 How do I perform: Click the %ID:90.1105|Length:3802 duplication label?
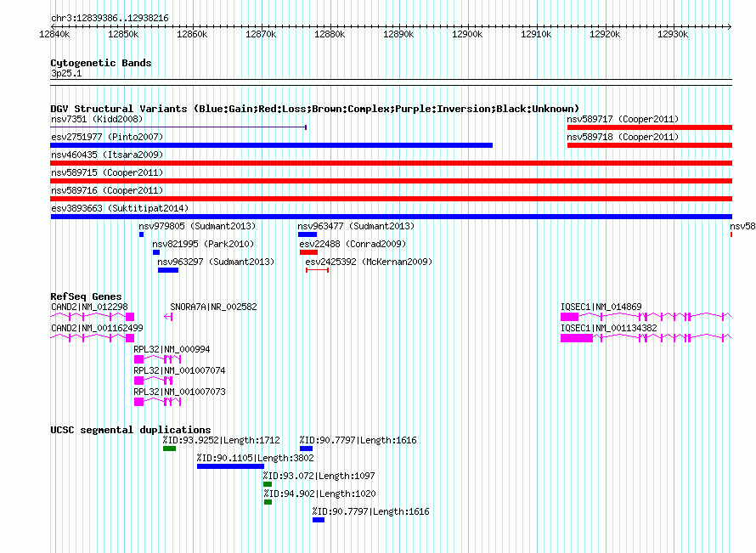point(256,458)
